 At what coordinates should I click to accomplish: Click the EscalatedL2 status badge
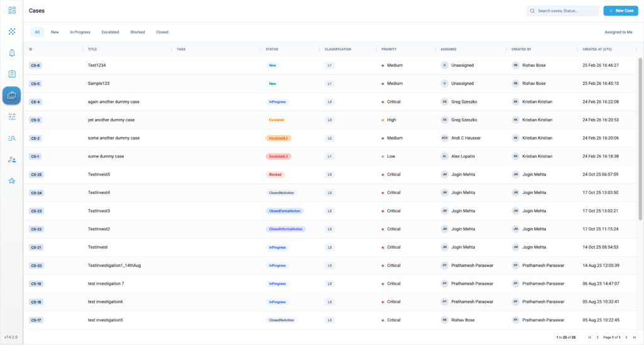(x=279, y=138)
